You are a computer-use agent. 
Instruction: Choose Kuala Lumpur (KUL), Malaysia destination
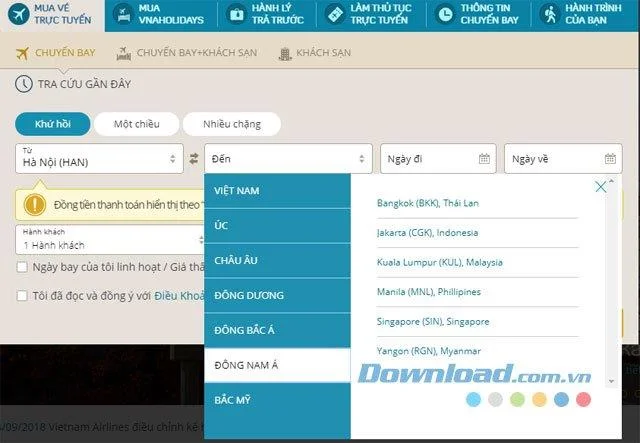pos(440,262)
